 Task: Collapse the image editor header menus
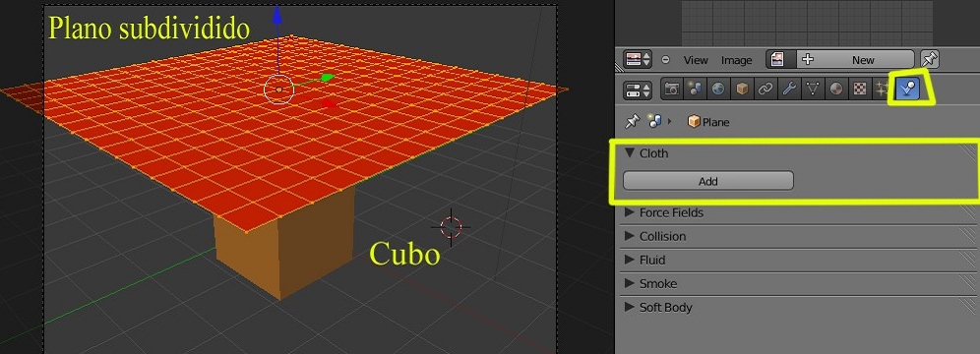coord(665,60)
